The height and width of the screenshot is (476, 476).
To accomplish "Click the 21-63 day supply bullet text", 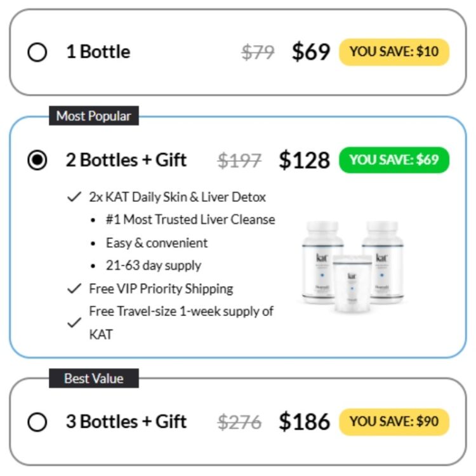I will pos(154,265).
